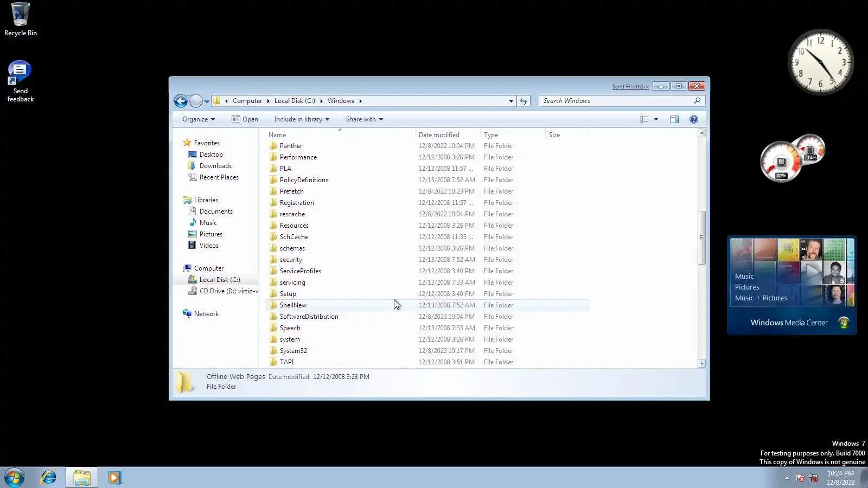
Task: Click the taskbar clock and date
Action: pos(840,478)
